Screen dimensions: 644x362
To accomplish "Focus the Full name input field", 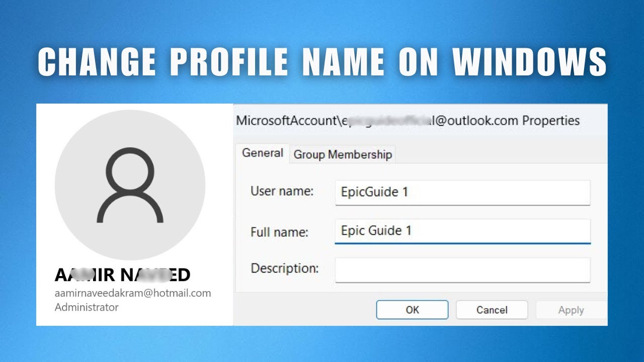I will pos(462,231).
